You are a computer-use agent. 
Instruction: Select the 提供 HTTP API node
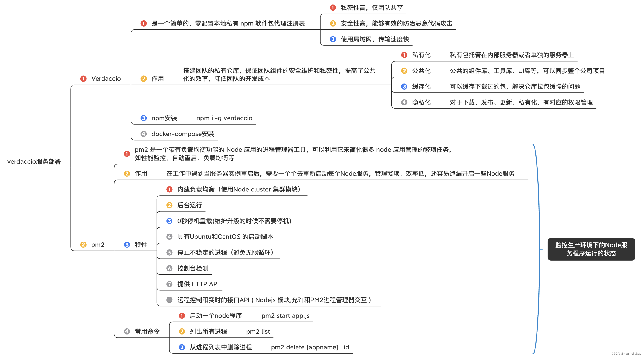pyautogui.click(x=198, y=284)
